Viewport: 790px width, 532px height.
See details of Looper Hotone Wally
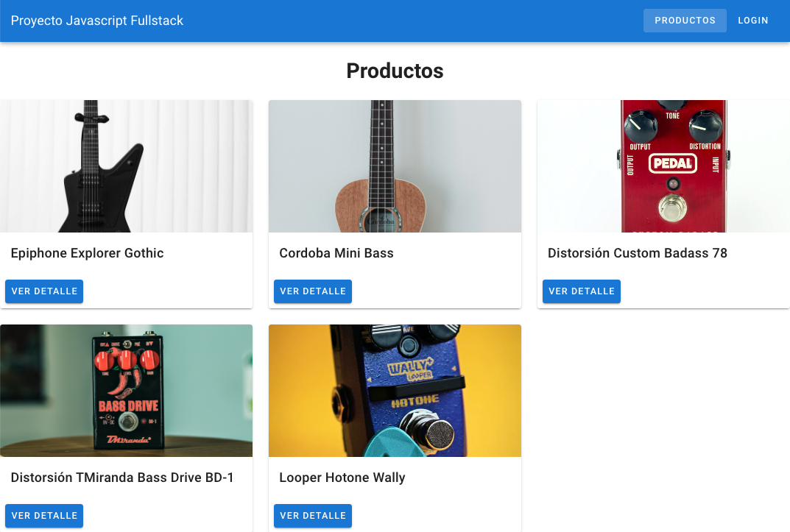tap(313, 516)
